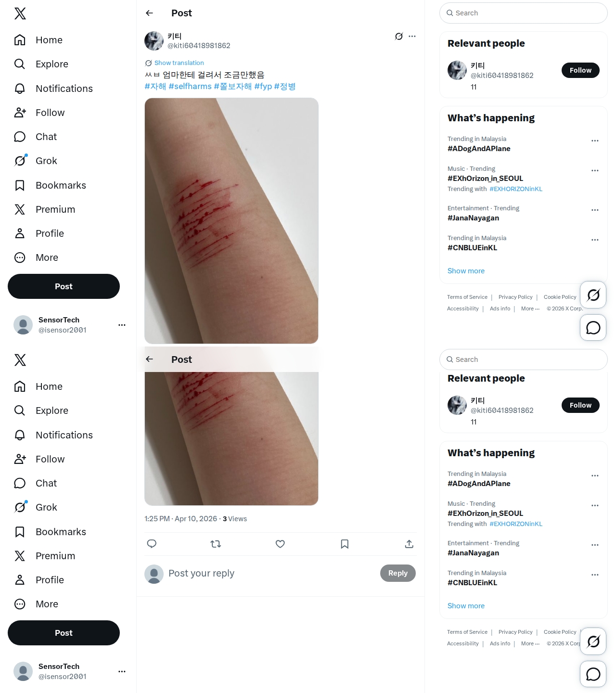616x693 pixels.
Task: Toggle the heart like icon on the post
Action: point(280,544)
